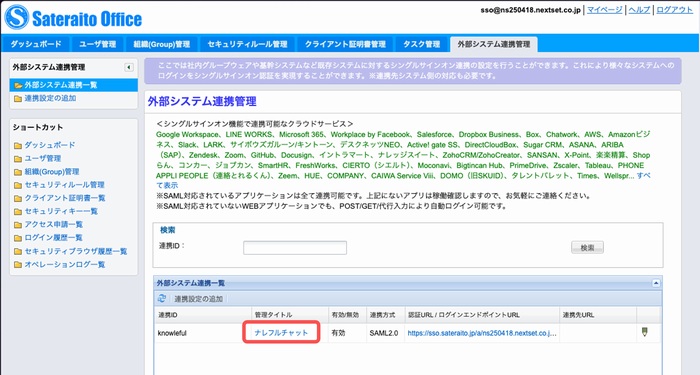The height and width of the screenshot is (375, 700).
Task: Open the sso.sateraito.jp authentication URL link
Action: click(x=482, y=333)
